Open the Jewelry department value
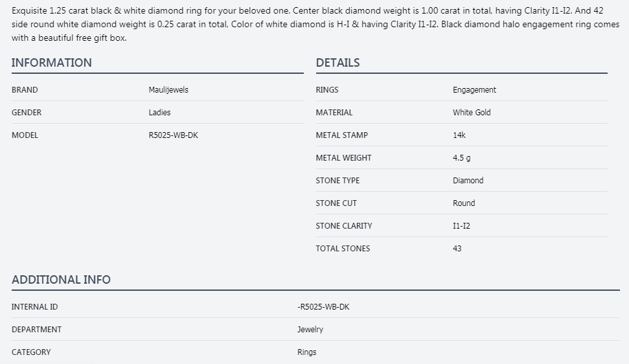Viewport: 629px width, 364px height. pyautogui.click(x=310, y=330)
